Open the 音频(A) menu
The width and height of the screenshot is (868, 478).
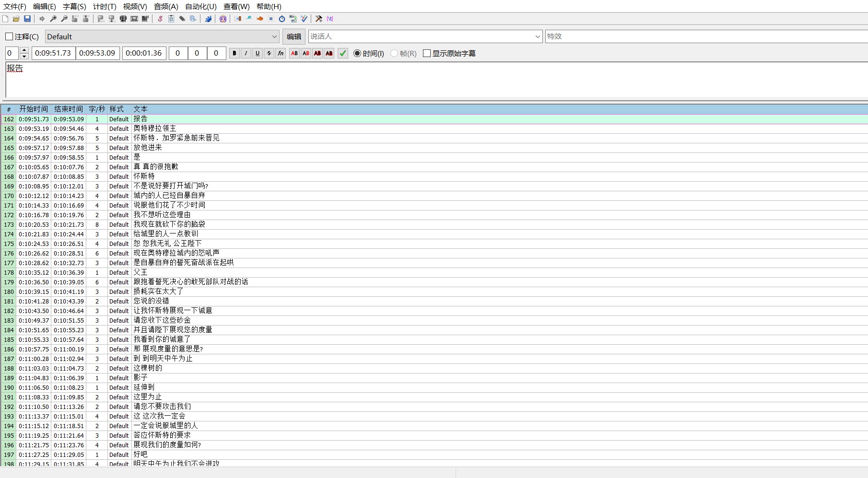tap(166, 6)
